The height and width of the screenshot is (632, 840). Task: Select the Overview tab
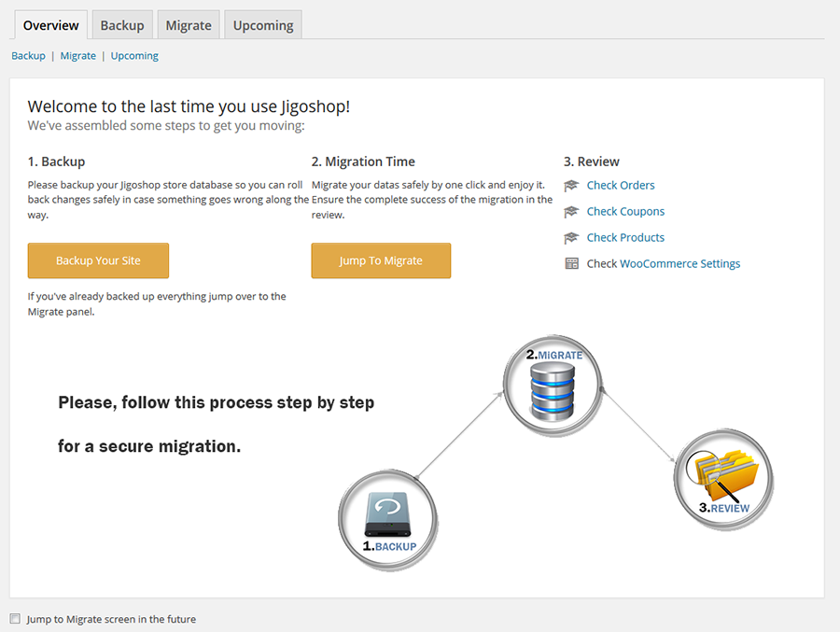tap(51, 25)
